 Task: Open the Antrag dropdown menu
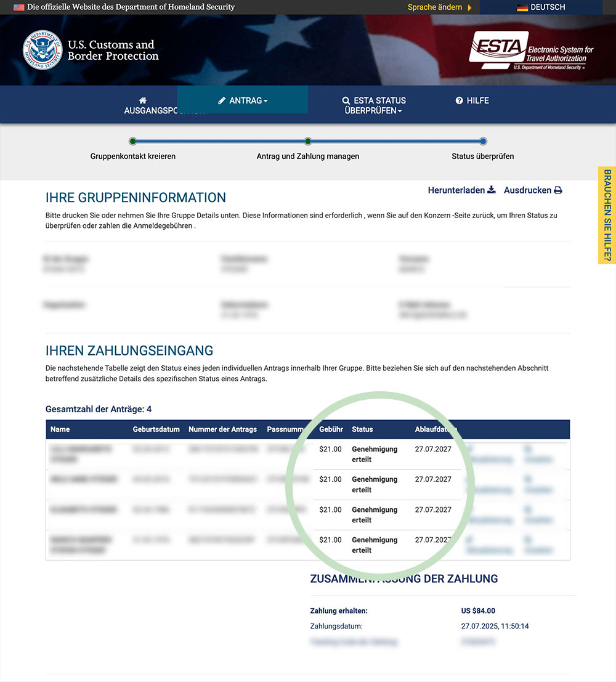242,100
